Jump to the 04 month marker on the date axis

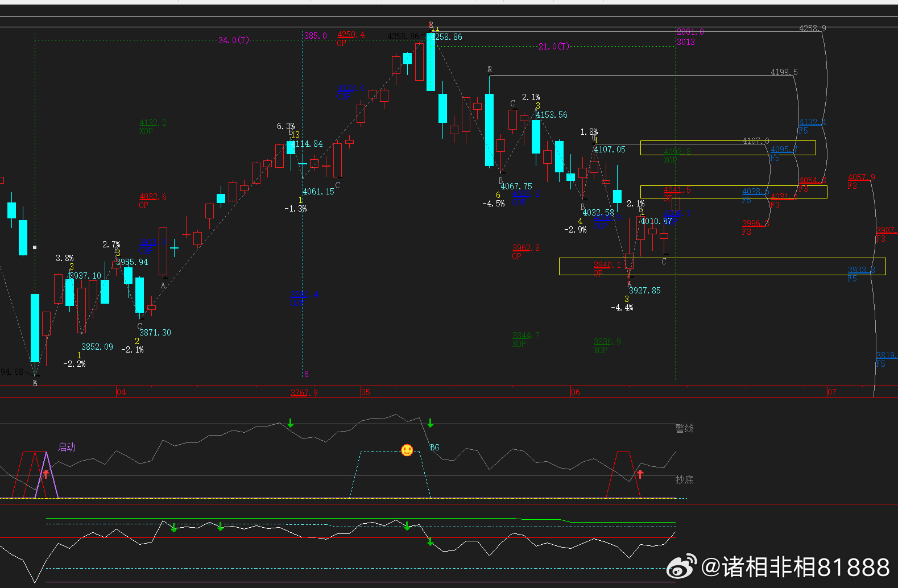coord(121,392)
